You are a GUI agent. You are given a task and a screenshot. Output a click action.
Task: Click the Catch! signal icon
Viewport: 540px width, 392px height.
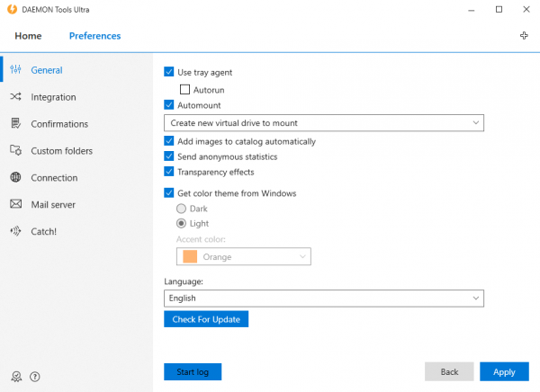(15, 231)
